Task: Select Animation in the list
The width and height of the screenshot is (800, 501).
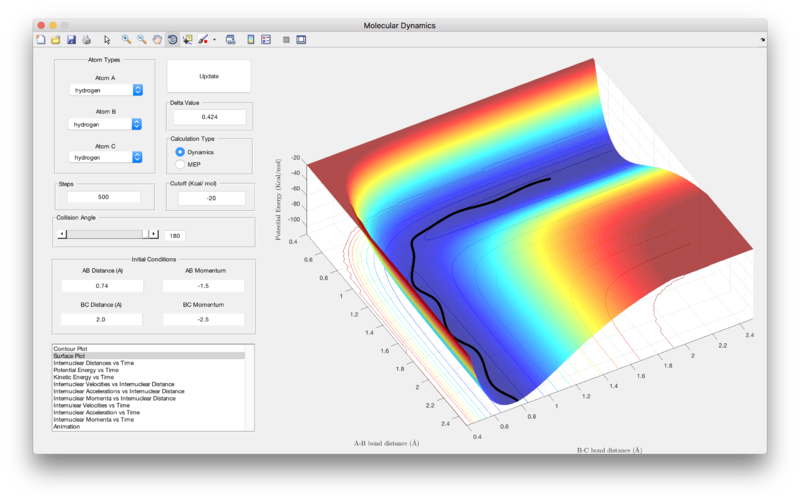Action: pos(148,427)
